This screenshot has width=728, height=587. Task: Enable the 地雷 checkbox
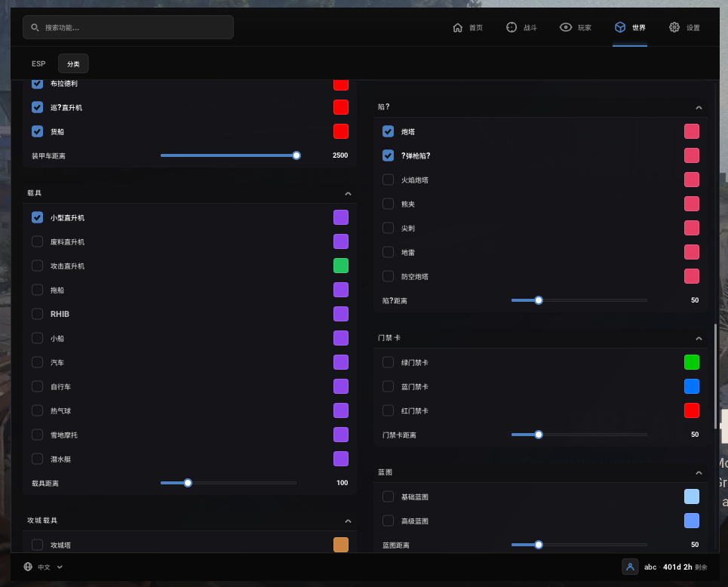coord(389,252)
